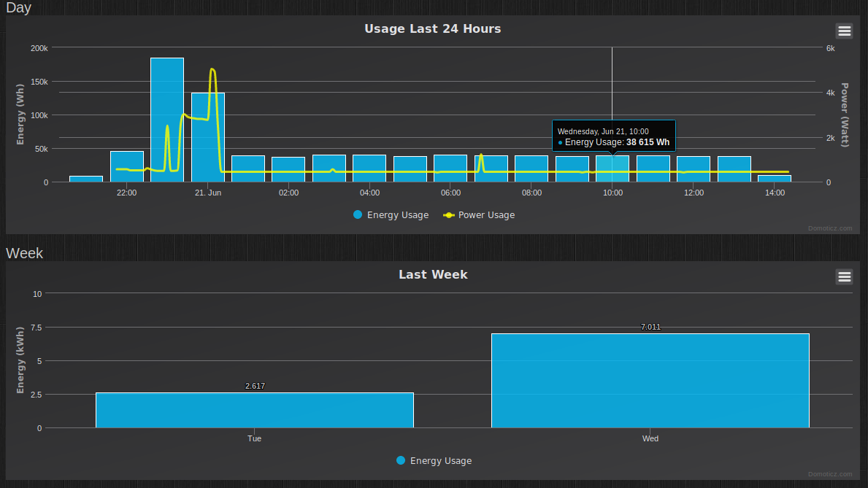This screenshot has height=488, width=868.
Task: Click the blue Energy Usage legend dot in day chart
Action: (x=358, y=214)
